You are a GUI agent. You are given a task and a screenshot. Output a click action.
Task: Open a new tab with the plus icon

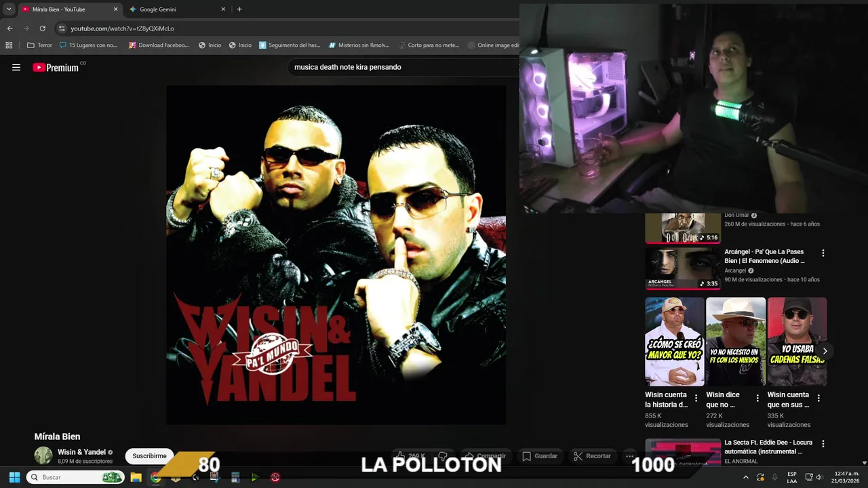(239, 9)
